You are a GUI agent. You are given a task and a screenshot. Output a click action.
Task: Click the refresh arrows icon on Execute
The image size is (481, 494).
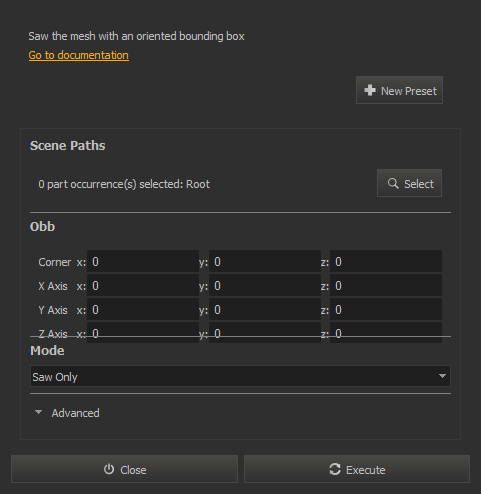tap(335, 469)
